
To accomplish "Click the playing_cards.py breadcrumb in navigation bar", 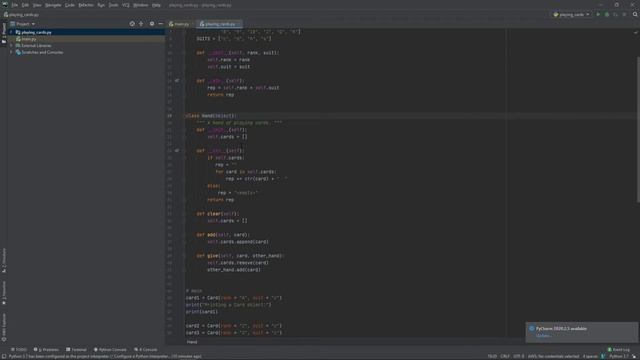I will click(x=21, y=15).
